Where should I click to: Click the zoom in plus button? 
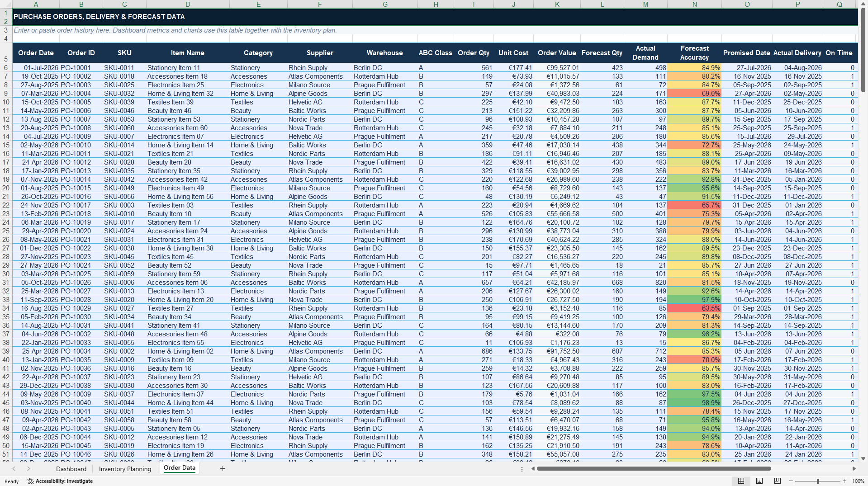coord(844,481)
